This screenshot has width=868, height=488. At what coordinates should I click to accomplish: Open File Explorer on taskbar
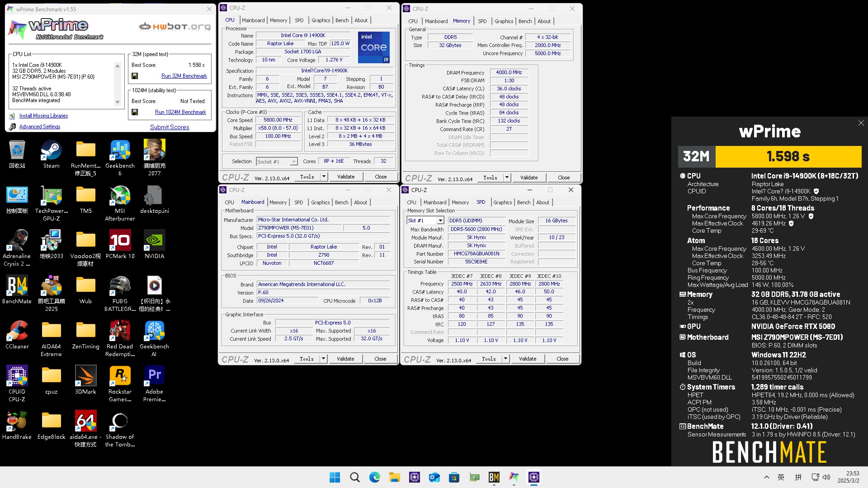[x=395, y=477]
